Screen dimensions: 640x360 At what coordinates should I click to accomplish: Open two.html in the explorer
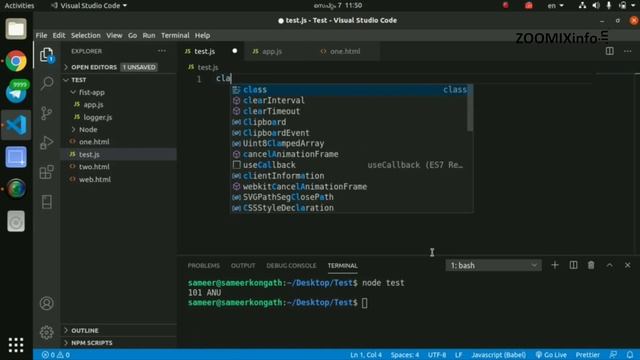pos(94,167)
